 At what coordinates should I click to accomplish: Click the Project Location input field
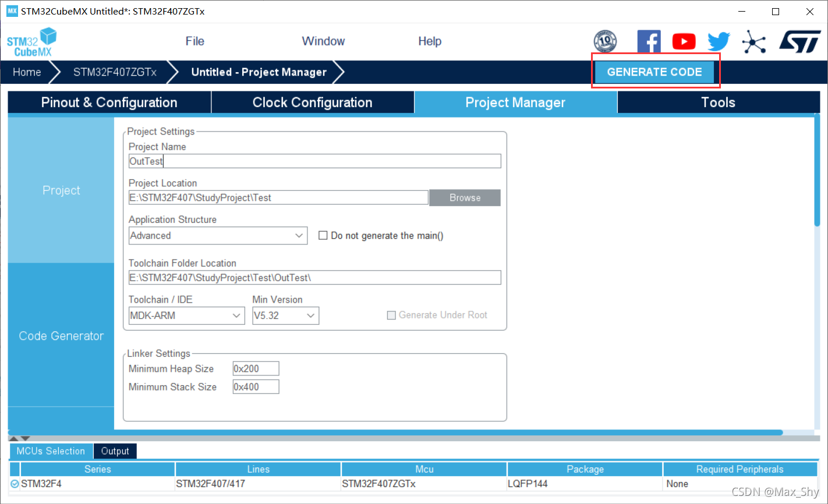click(278, 198)
